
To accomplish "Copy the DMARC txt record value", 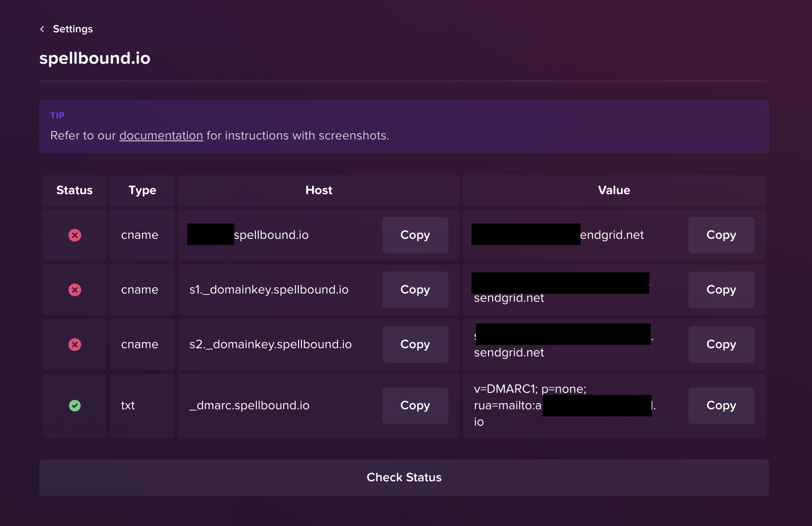I will 721,406.
